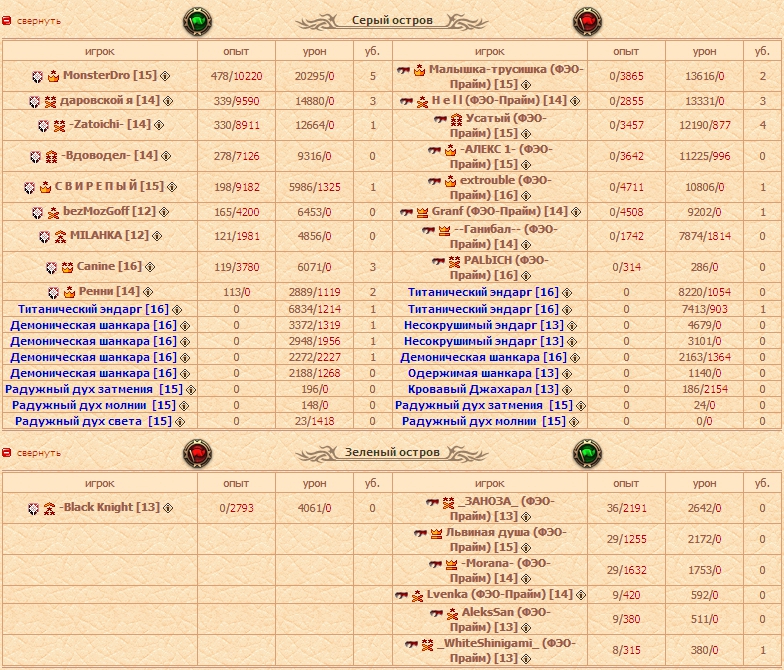The height and width of the screenshot is (670, 784).
Task: Open info icon next to bezMozGoff [12]
Action: pos(164,212)
